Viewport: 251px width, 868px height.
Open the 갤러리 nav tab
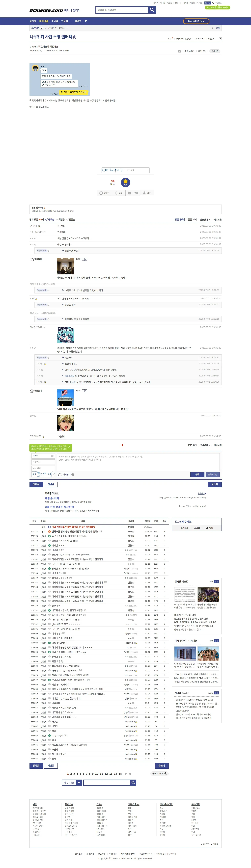33,21
